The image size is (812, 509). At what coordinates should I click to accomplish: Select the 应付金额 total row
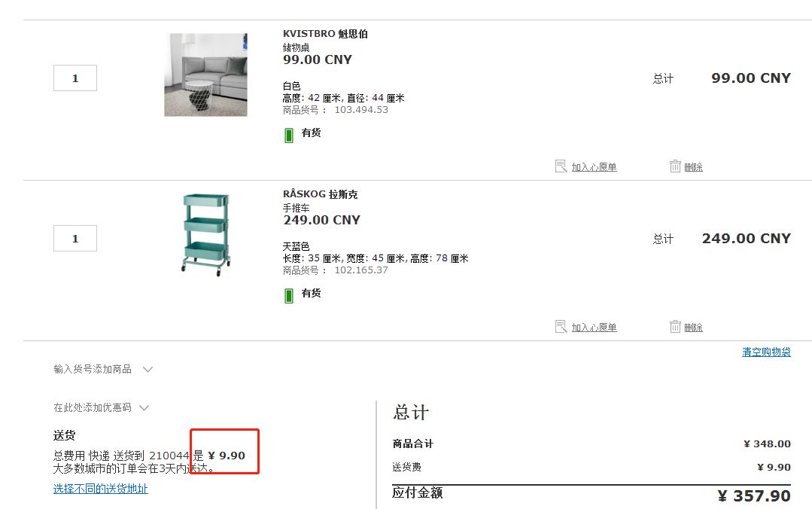click(419, 493)
